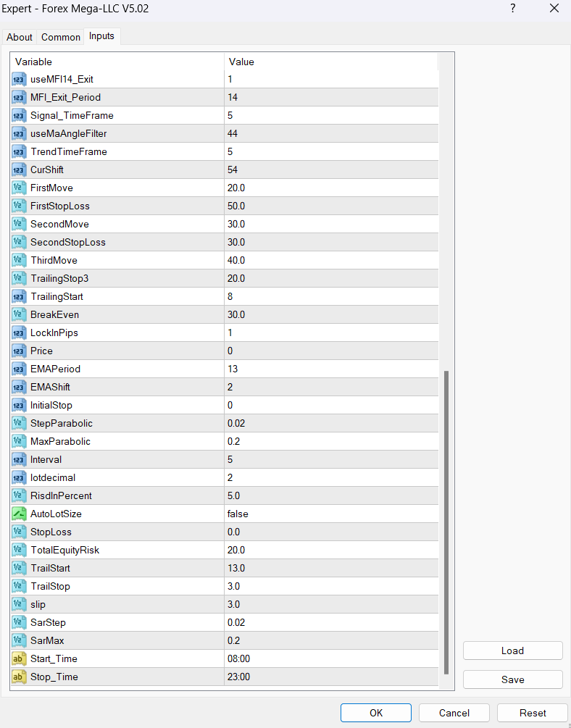Click the icon next to MFI_Exit_Period
The image size is (571, 728).
point(19,98)
